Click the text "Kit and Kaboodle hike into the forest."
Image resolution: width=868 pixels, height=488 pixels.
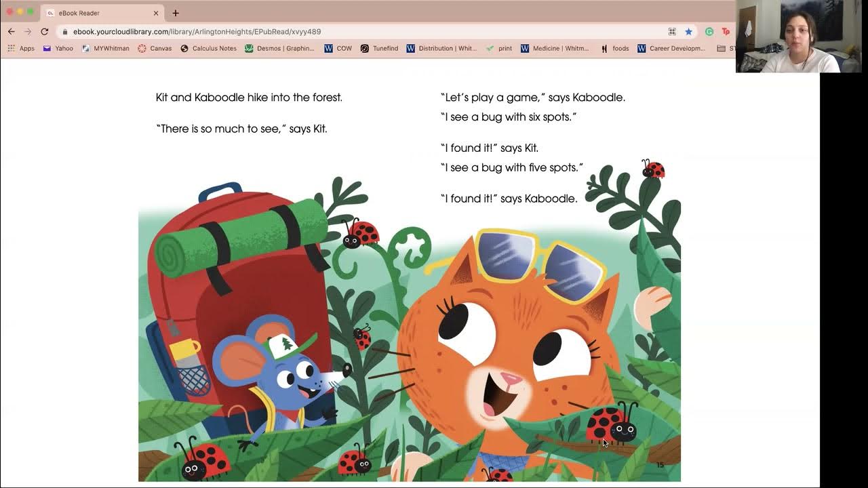(249, 98)
